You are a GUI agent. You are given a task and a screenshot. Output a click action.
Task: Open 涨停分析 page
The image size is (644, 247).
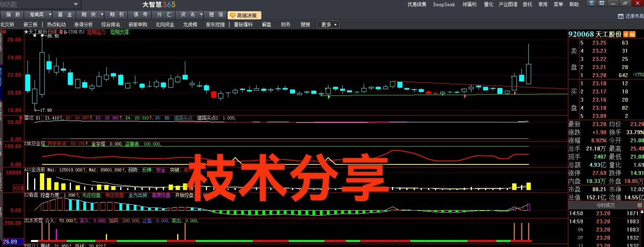[x=83, y=24]
